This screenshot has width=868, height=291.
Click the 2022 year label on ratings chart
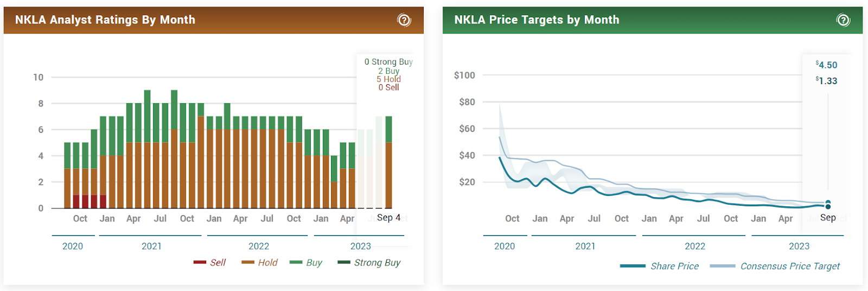pos(259,246)
